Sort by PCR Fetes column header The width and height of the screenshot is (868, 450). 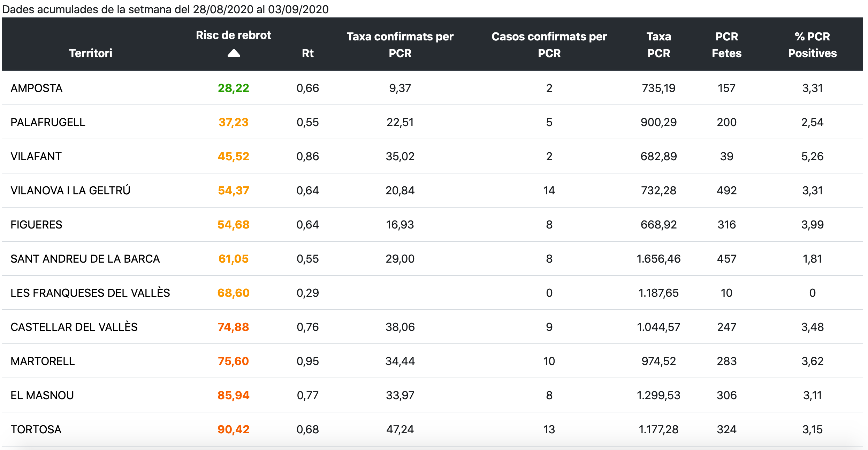(x=726, y=45)
